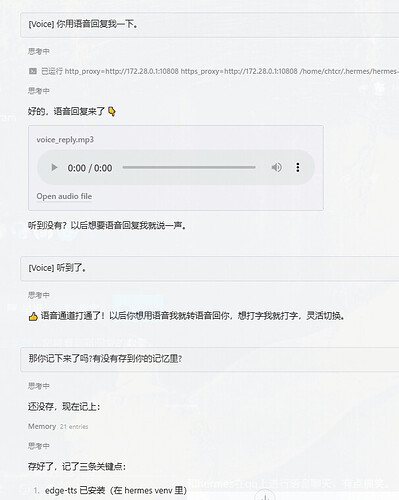399x500 pixels.
Task: Click text '听到没有？以后想要语音回复我就说一声。'
Action: tap(107, 226)
